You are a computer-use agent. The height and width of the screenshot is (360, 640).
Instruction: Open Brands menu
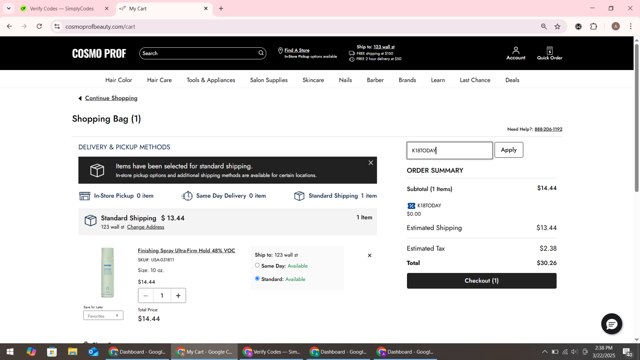click(407, 80)
